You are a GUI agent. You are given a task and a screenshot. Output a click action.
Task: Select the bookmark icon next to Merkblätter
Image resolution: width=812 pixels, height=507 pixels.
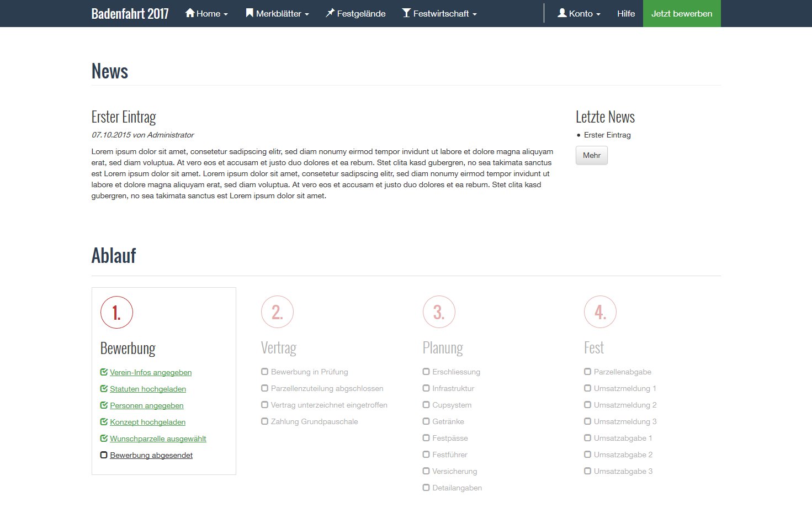(x=250, y=13)
